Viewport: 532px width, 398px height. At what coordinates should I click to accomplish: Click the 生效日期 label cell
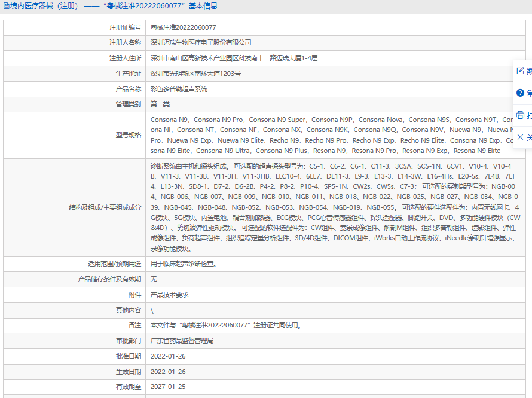pyautogui.click(x=74, y=372)
